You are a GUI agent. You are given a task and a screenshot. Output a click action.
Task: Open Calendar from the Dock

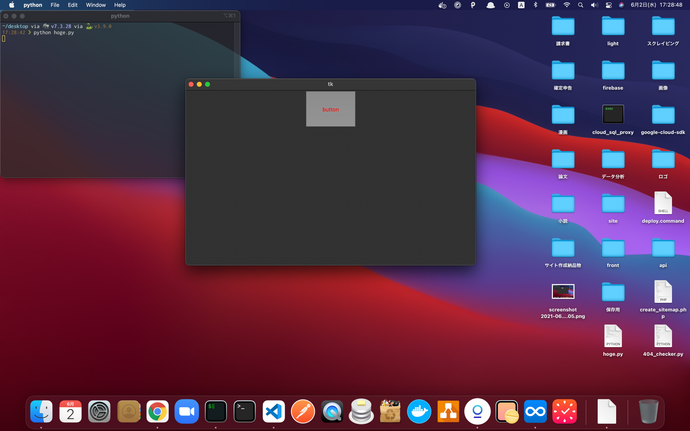(70, 411)
